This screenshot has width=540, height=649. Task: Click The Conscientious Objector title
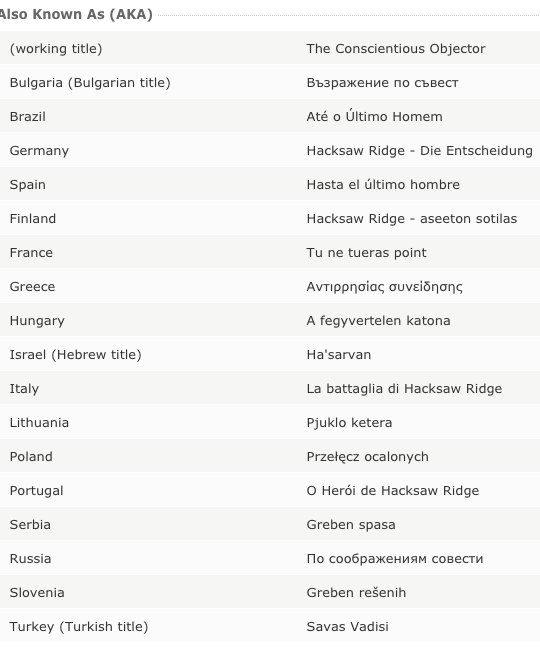[x=396, y=48]
